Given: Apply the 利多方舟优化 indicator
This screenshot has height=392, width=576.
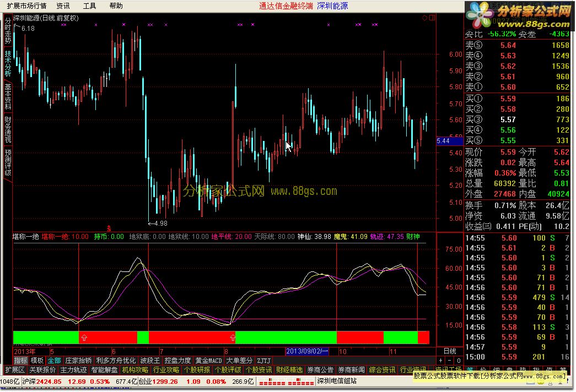Looking at the screenshot, I should (116, 361).
